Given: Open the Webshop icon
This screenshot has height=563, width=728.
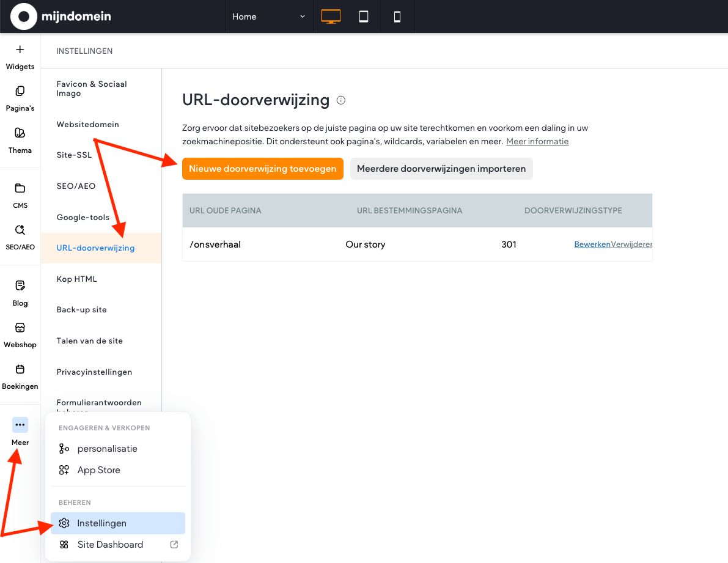Looking at the screenshot, I should (20, 328).
